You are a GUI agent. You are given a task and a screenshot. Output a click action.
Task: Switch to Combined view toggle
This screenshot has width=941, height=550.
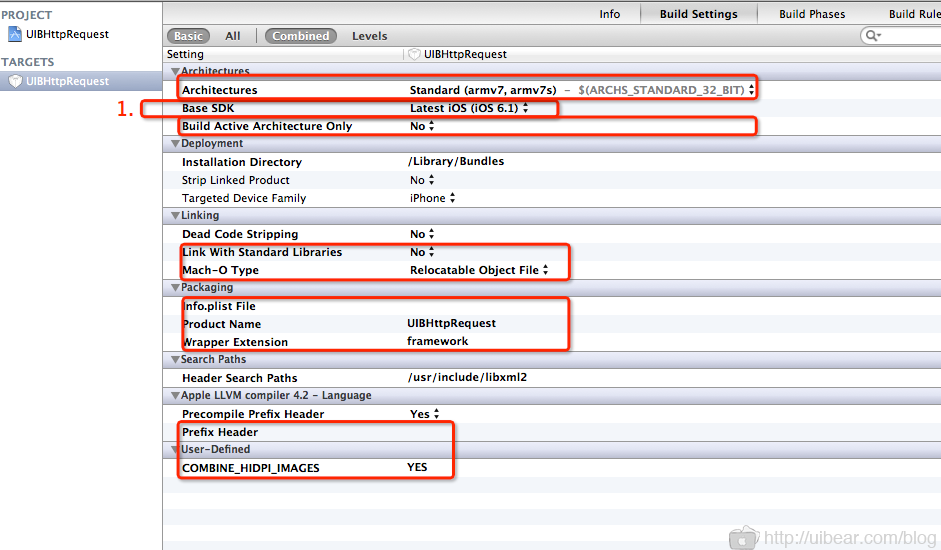[300, 36]
